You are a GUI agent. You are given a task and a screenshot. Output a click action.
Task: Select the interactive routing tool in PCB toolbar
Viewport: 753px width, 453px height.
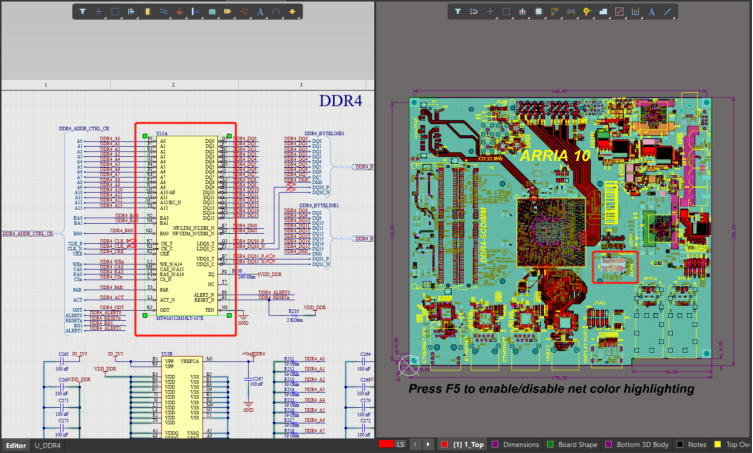[554, 12]
